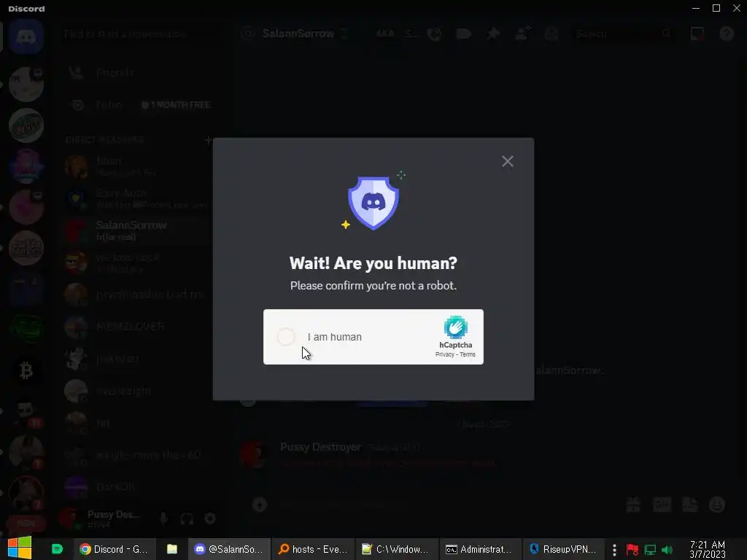The height and width of the screenshot is (560, 747).
Task: Open File Explorer from the taskbar
Action: point(172,549)
